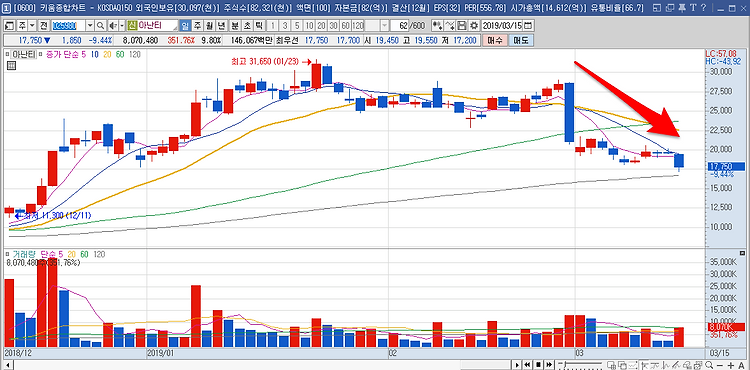The width and height of the screenshot is (750, 370).
Task: Click the 매도 sell button
Action: pos(520,41)
